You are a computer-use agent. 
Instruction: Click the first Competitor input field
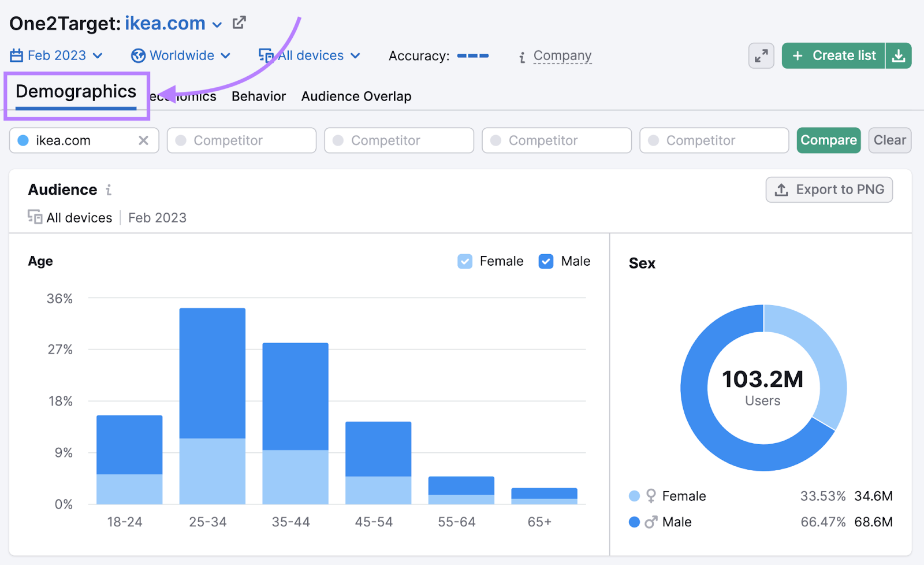click(x=241, y=140)
